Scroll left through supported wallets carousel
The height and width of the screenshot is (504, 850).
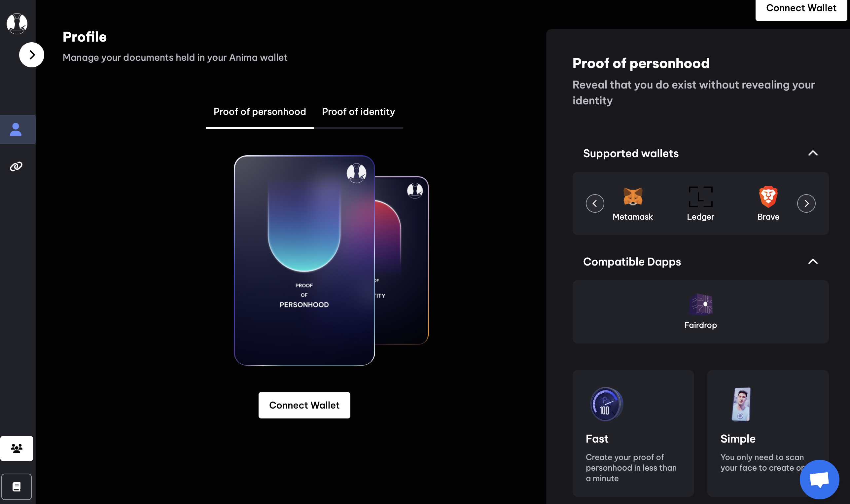click(595, 203)
